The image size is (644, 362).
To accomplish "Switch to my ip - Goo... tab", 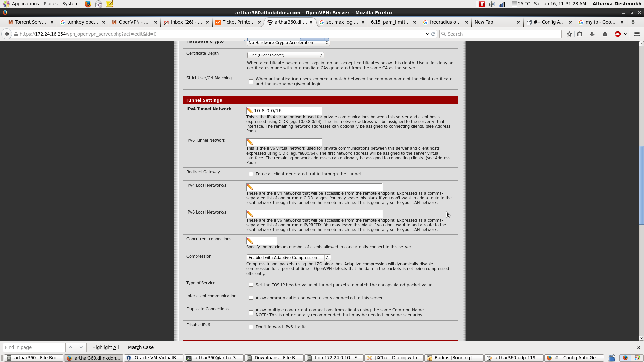I will coord(600,22).
